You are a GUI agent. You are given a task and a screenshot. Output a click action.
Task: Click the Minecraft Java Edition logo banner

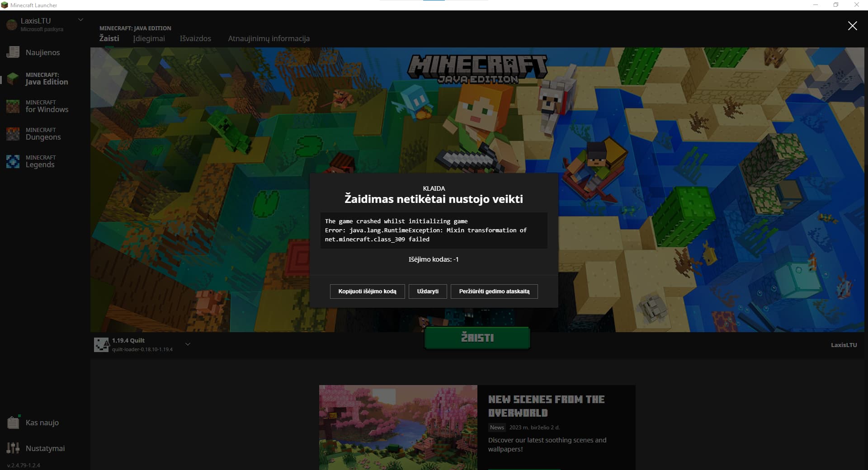(477, 69)
